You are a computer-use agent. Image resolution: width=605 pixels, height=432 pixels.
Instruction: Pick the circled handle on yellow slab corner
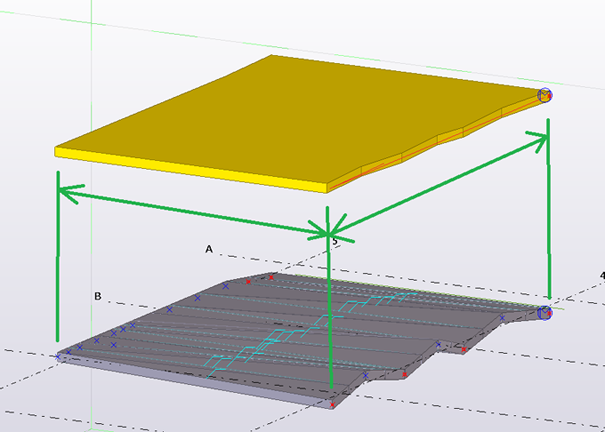(x=545, y=96)
